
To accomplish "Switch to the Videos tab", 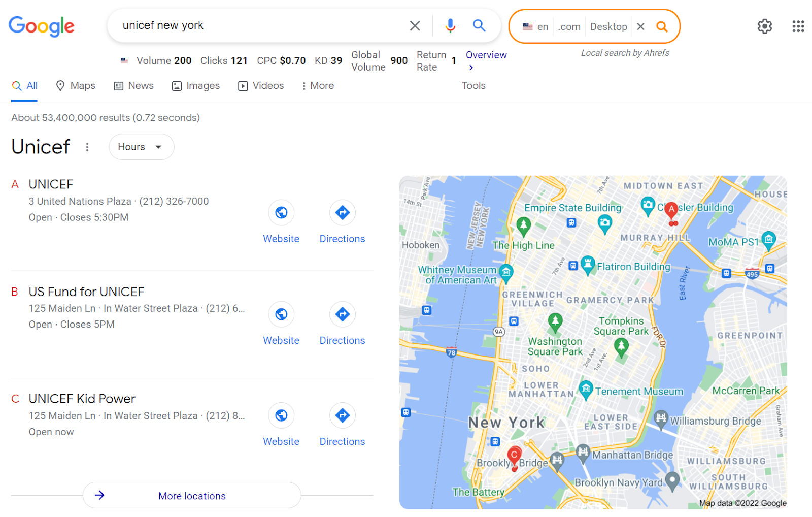I will click(x=261, y=86).
